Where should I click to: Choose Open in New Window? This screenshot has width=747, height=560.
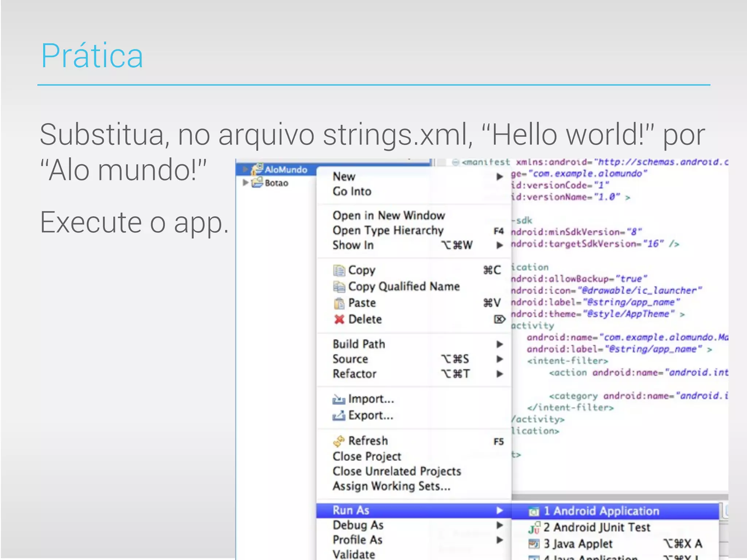(414, 215)
